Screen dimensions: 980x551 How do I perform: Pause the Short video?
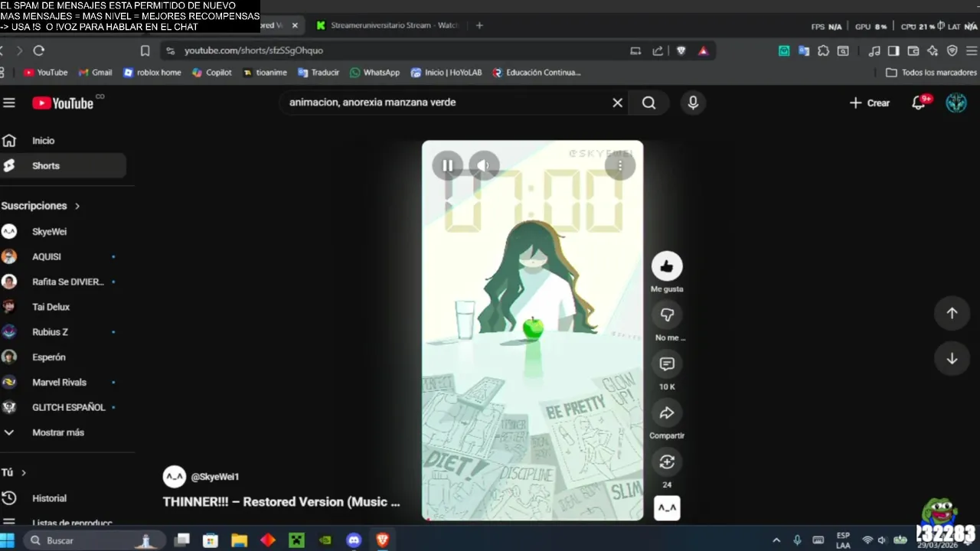[448, 165]
